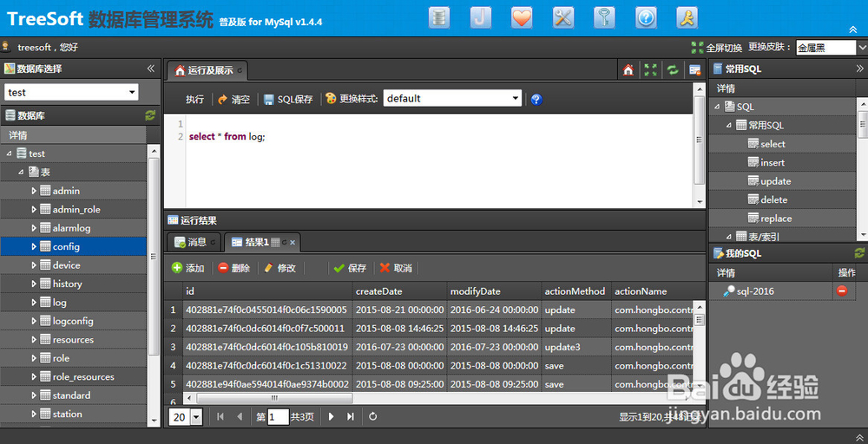Refresh results with the pager reload icon

(x=373, y=417)
